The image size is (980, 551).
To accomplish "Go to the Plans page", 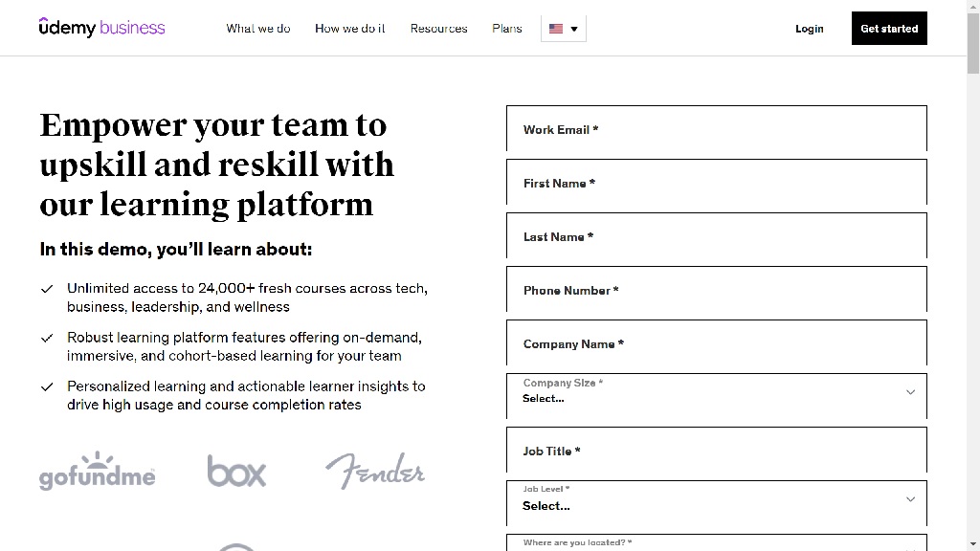I will 507,29.
